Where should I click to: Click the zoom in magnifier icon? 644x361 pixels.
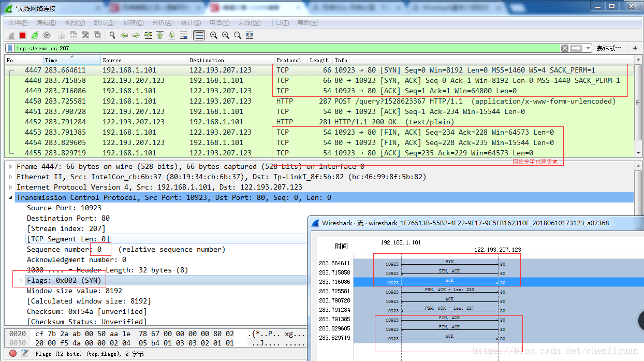pos(214,35)
